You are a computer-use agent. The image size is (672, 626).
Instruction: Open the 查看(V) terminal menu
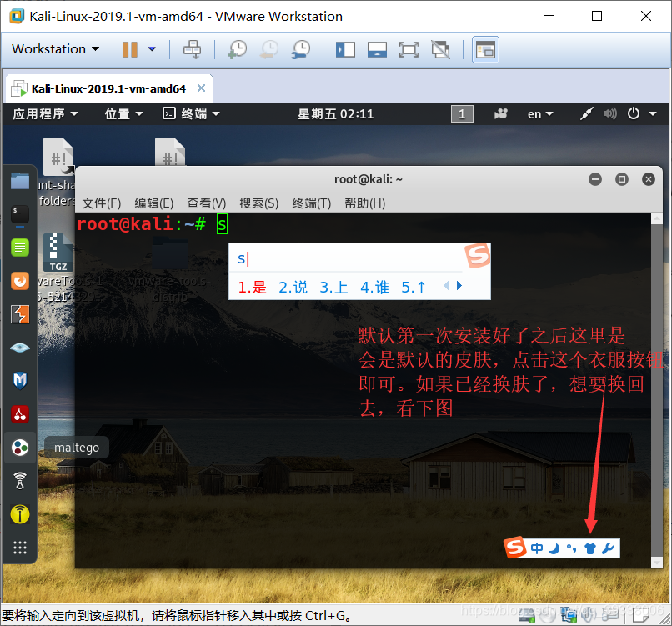click(x=206, y=203)
